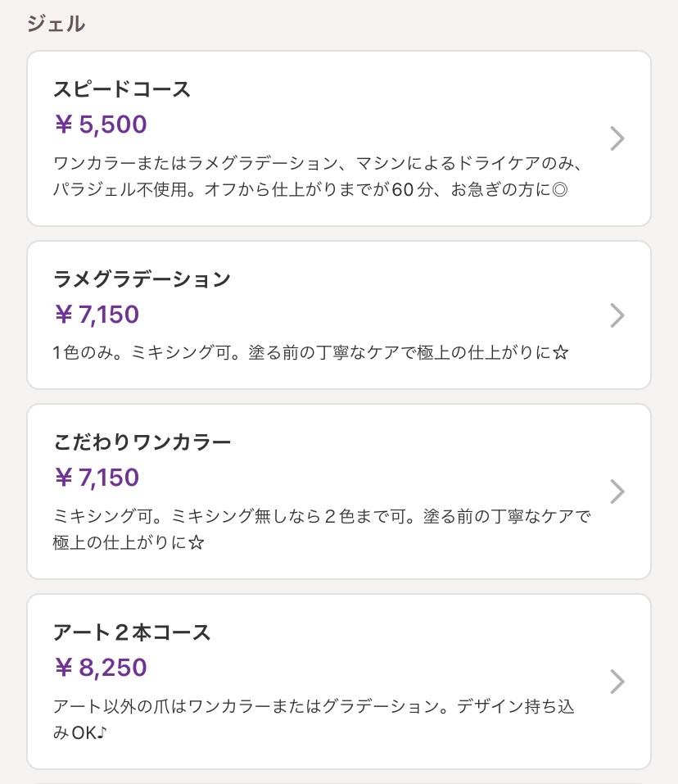Select the アート2本コース heading

point(132,632)
